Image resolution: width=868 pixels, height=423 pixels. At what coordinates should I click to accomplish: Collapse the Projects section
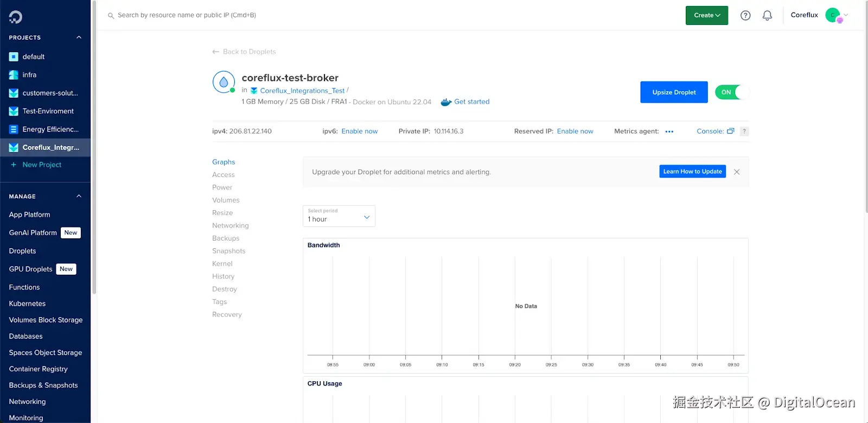pos(79,37)
